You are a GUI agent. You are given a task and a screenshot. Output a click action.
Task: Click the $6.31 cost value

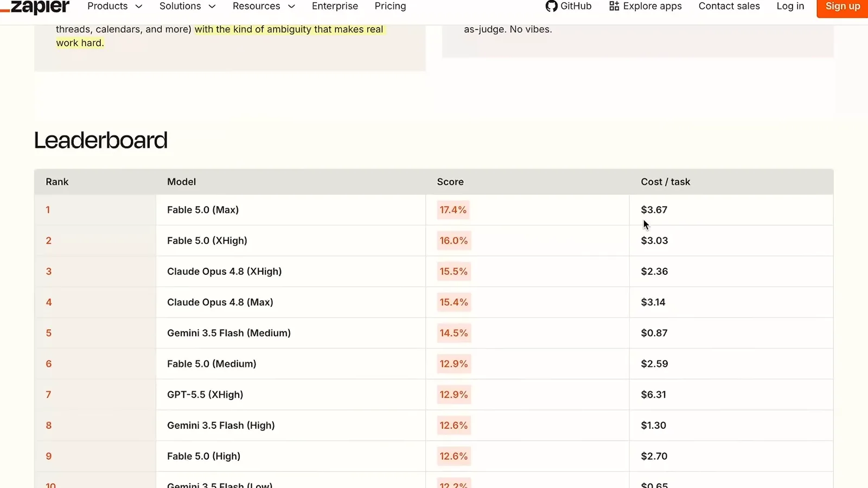[653, 395]
